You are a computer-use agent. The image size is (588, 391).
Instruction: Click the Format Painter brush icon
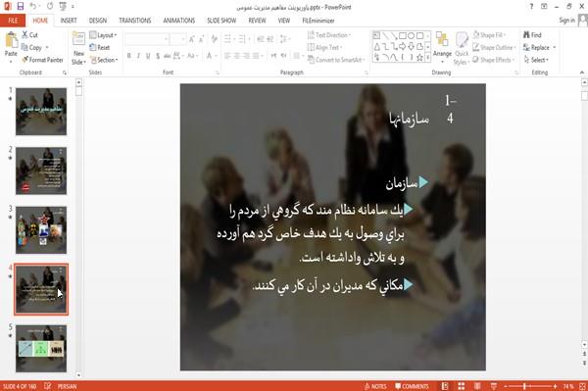pos(24,60)
